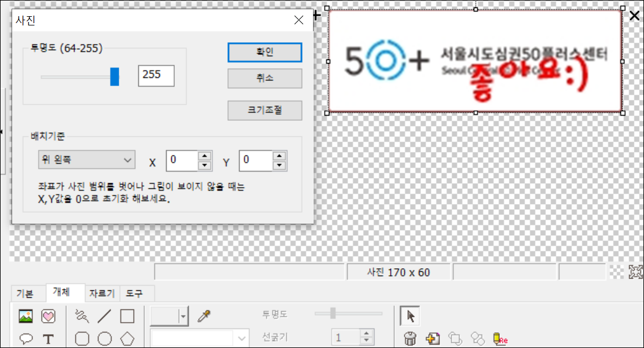
Task: Duplicate object with the yellow plus copy icon
Action: coord(432,339)
